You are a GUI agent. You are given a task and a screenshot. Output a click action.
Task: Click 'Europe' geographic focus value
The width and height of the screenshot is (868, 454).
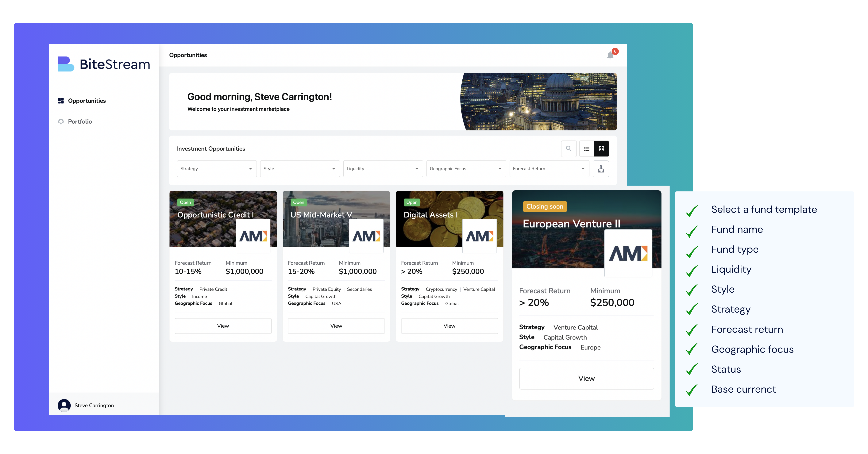pos(590,348)
